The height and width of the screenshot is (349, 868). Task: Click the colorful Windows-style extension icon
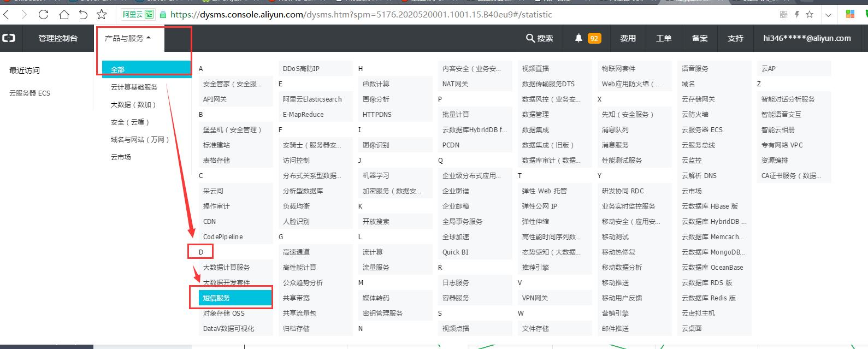[850, 14]
